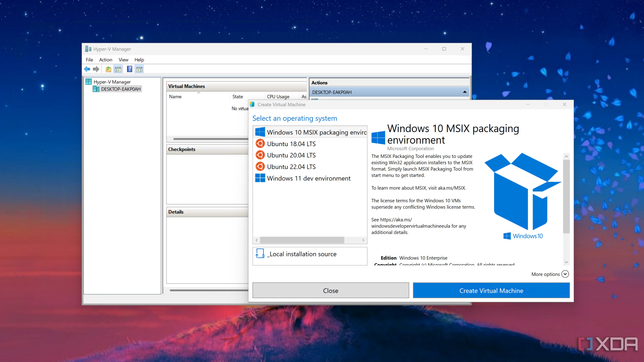Open the Help menu
The width and height of the screenshot is (644, 362).
pos(139,60)
